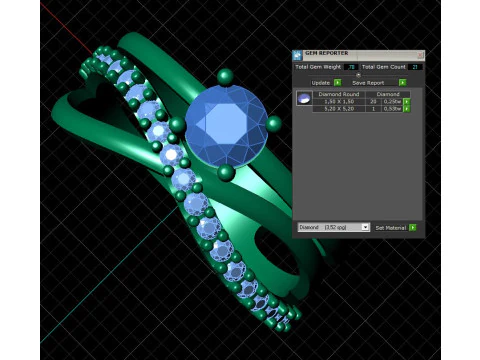Click the green Save Report arrow button

[x=402, y=82]
